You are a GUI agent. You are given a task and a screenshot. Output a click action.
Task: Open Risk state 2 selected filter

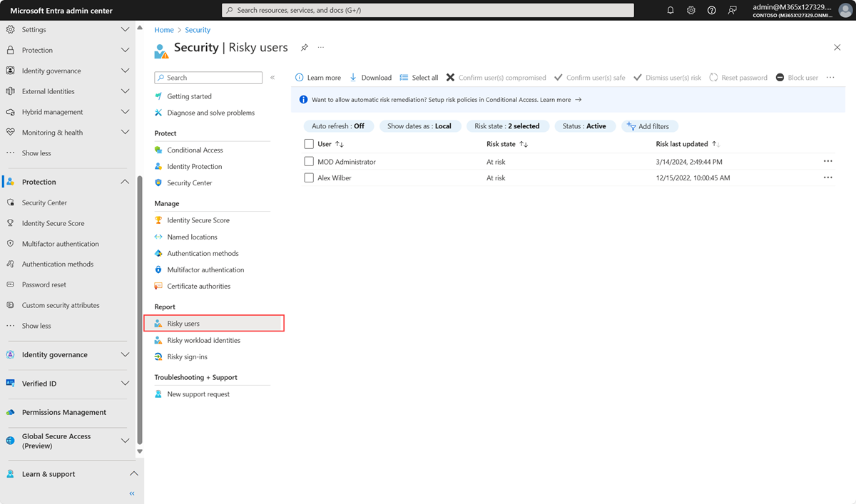(x=507, y=126)
